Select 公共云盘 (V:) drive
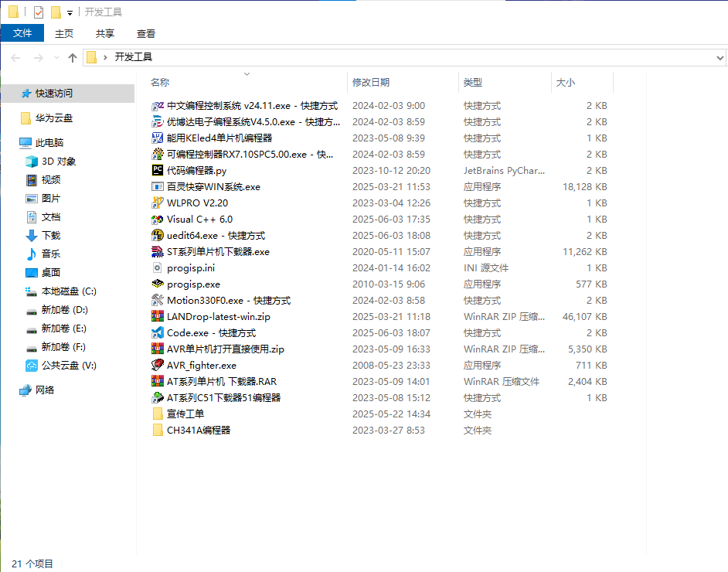The image size is (728, 572). coord(68,366)
